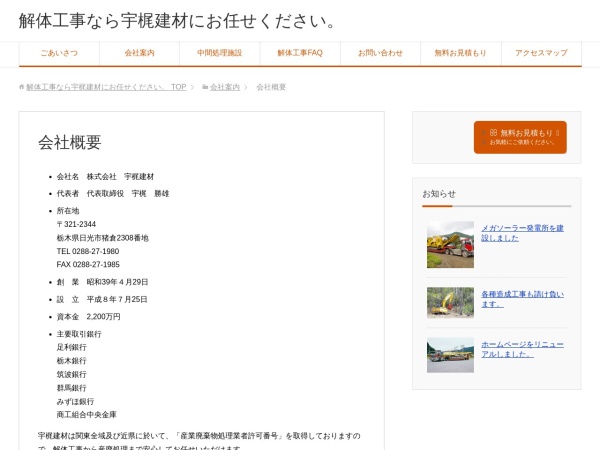The height and width of the screenshot is (450, 600).
Task: Click the お知らせ sidebar heading
Action: click(x=439, y=194)
